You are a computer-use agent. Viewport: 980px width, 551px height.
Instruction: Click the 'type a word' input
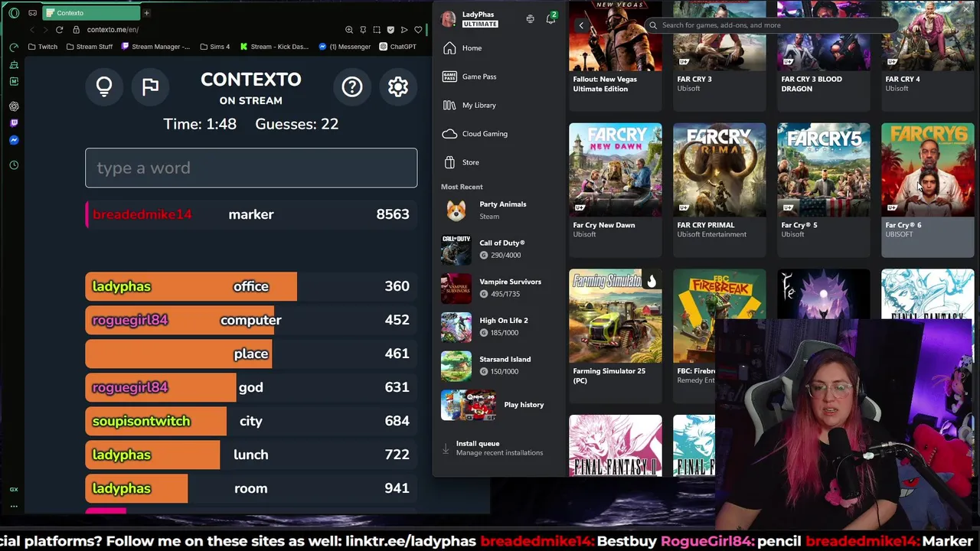(x=251, y=168)
